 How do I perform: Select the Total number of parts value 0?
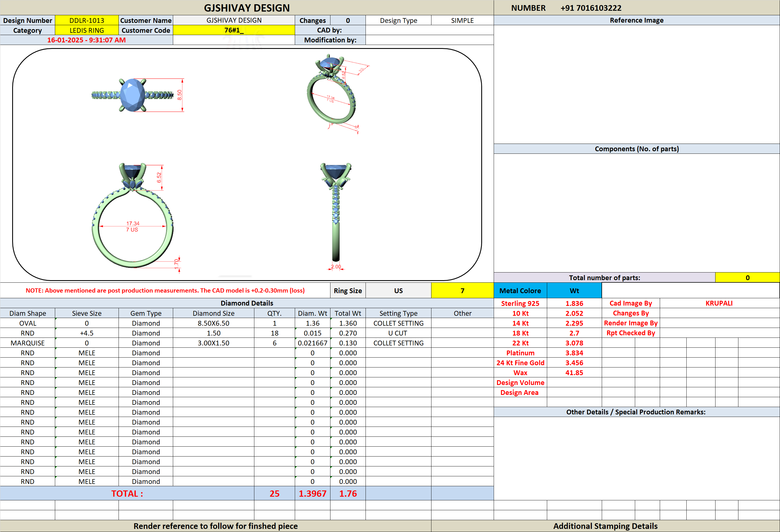(x=747, y=277)
